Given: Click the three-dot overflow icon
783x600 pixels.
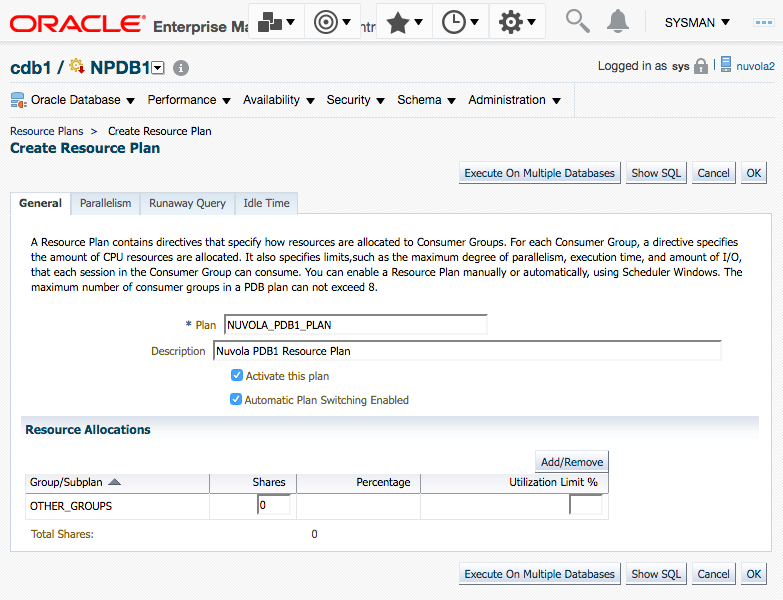Looking at the screenshot, I should (764, 22).
